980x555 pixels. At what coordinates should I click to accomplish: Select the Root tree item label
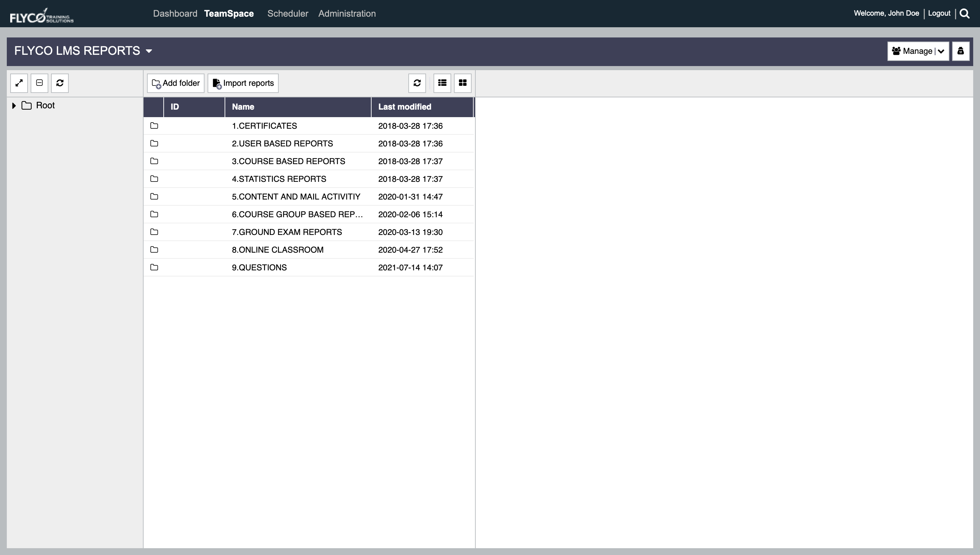pyautogui.click(x=45, y=106)
